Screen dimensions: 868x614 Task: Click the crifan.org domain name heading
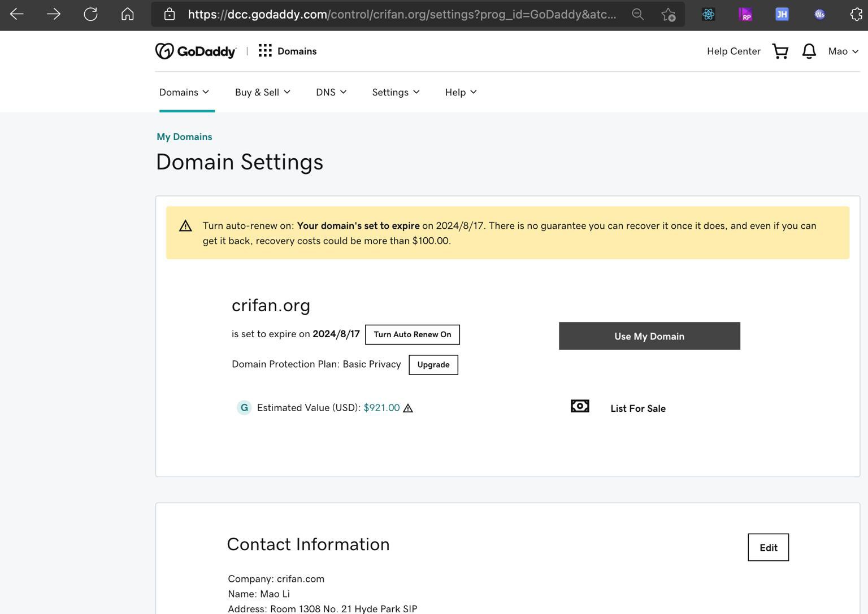[271, 306]
